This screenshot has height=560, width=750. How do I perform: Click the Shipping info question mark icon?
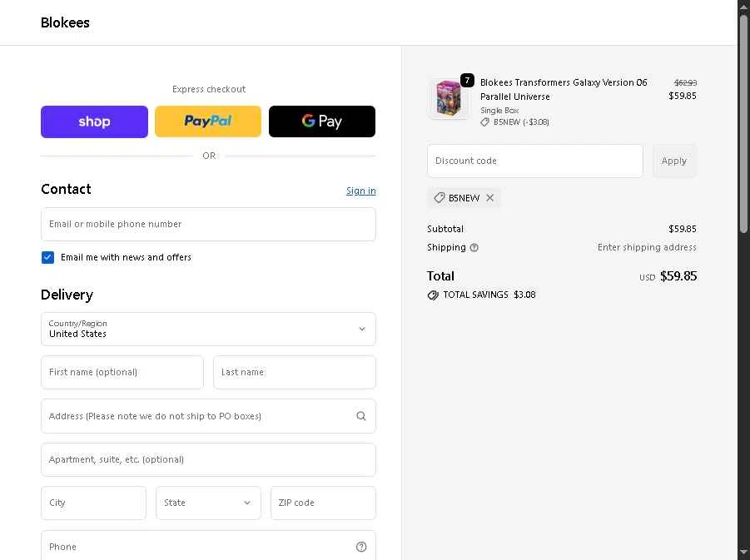point(474,248)
